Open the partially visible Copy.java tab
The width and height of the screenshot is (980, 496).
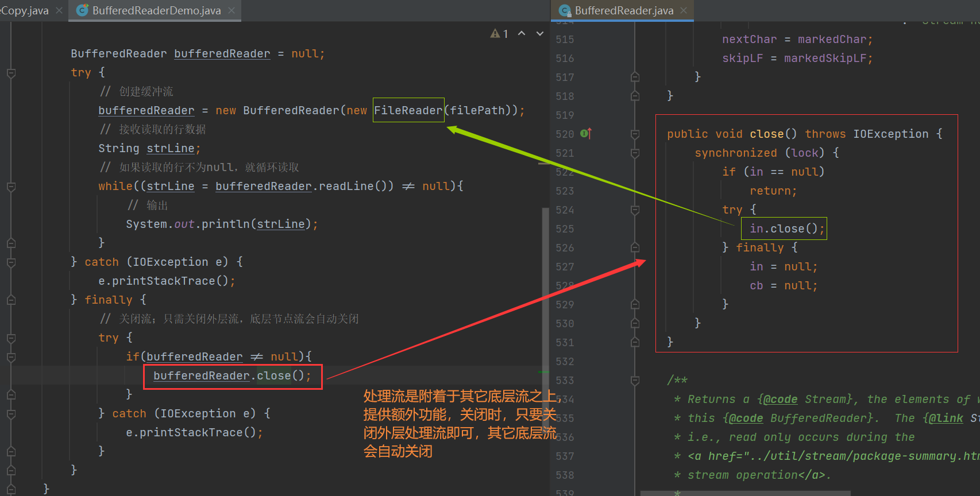pyautogui.click(x=24, y=10)
